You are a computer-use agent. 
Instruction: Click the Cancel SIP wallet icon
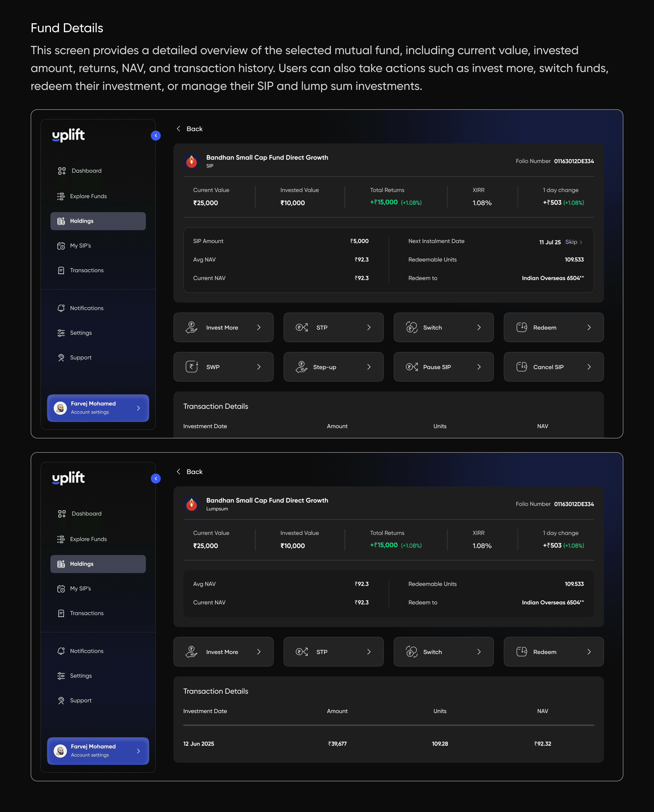[x=522, y=367]
